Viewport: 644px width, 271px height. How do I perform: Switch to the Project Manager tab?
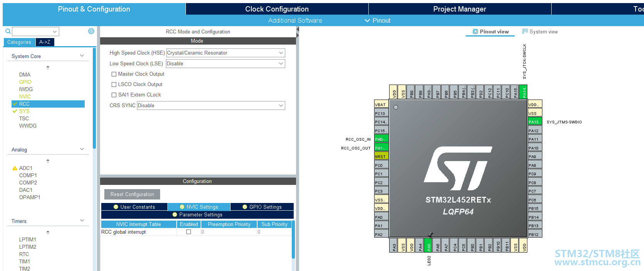coord(460,9)
